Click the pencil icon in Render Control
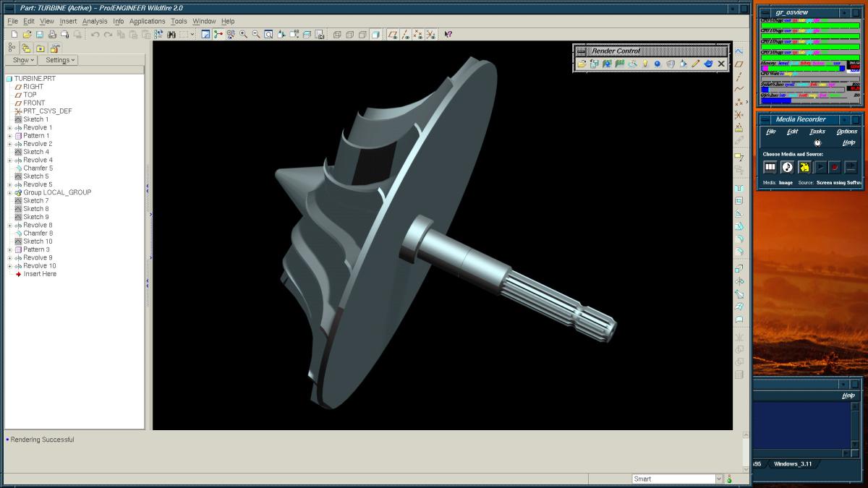Image resolution: width=868 pixels, height=488 pixels. tap(695, 64)
